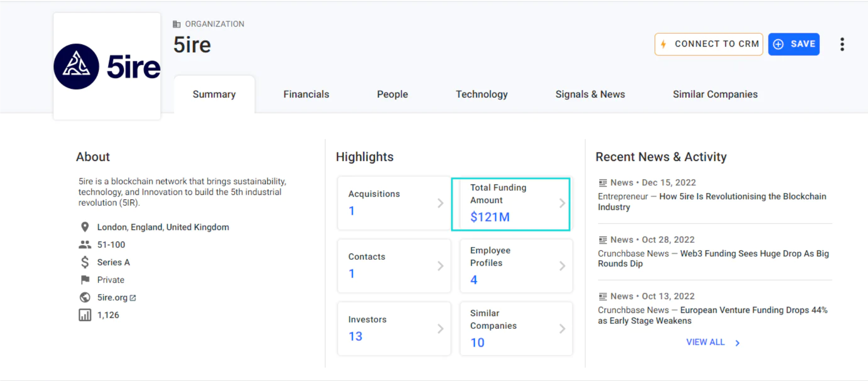Expand the Acquisitions card chevron

tap(440, 203)
